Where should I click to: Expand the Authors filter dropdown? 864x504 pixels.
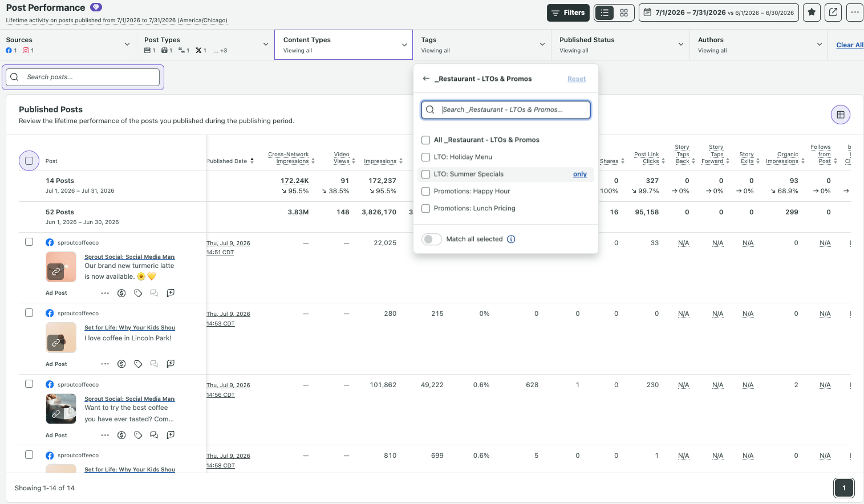tap(759, 44)
